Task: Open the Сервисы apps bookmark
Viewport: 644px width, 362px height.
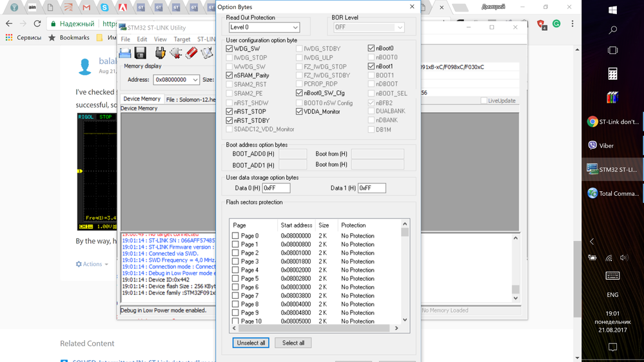Action: [x=23, y=37]
